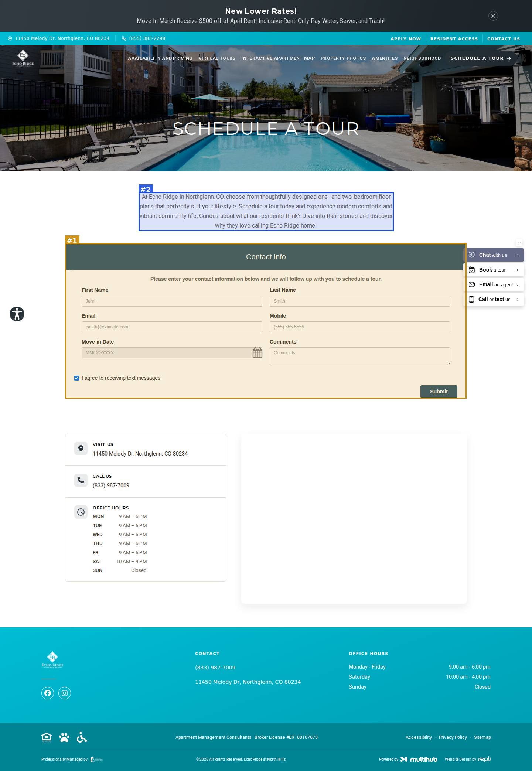Open the Privacy Policy footer link

(x=453, y=737)
